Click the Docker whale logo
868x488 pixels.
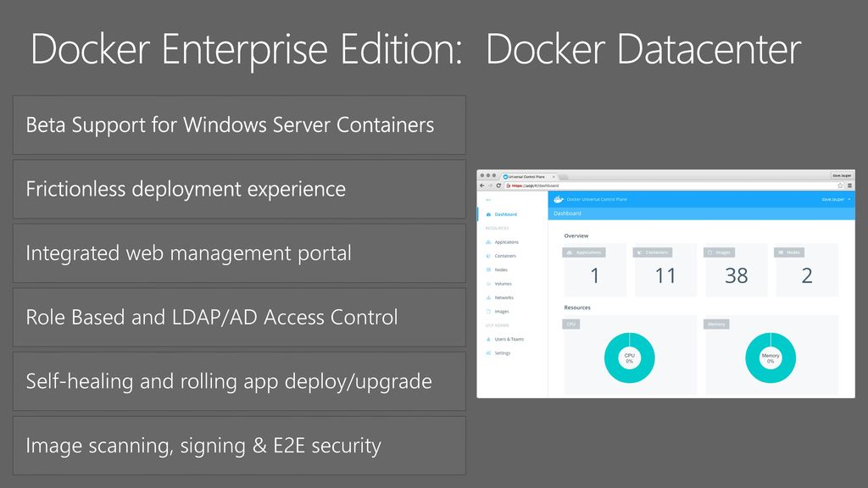[558, 199]
